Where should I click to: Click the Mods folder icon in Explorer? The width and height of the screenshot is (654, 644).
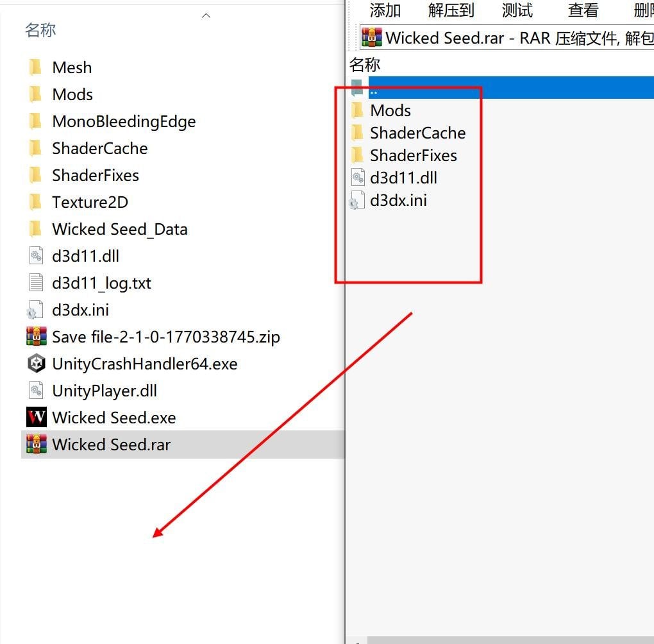35,94
